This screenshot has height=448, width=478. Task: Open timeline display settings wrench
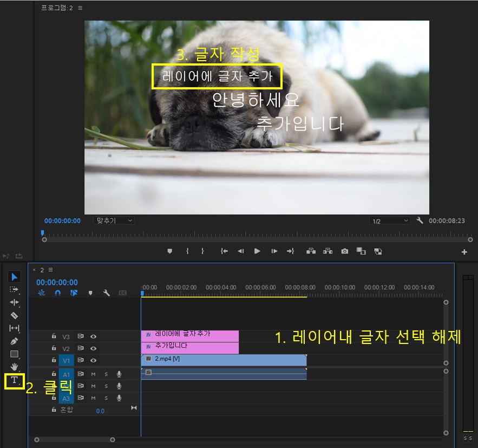107,293
